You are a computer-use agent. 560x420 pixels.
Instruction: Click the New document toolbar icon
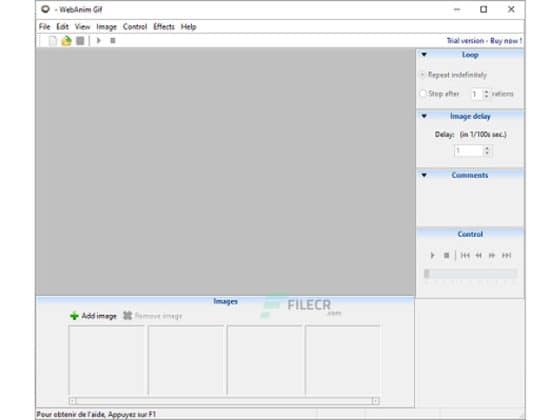53,41
